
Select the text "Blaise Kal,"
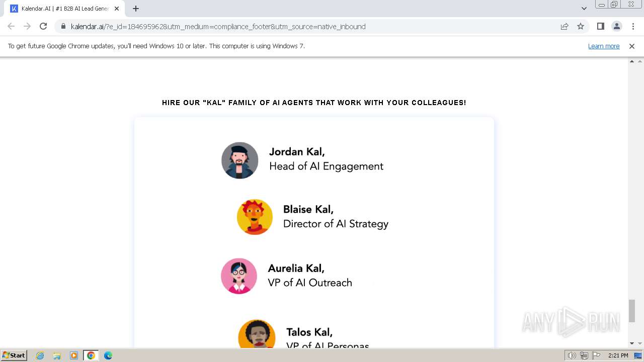pyautogui.click(x=308, y=209)
